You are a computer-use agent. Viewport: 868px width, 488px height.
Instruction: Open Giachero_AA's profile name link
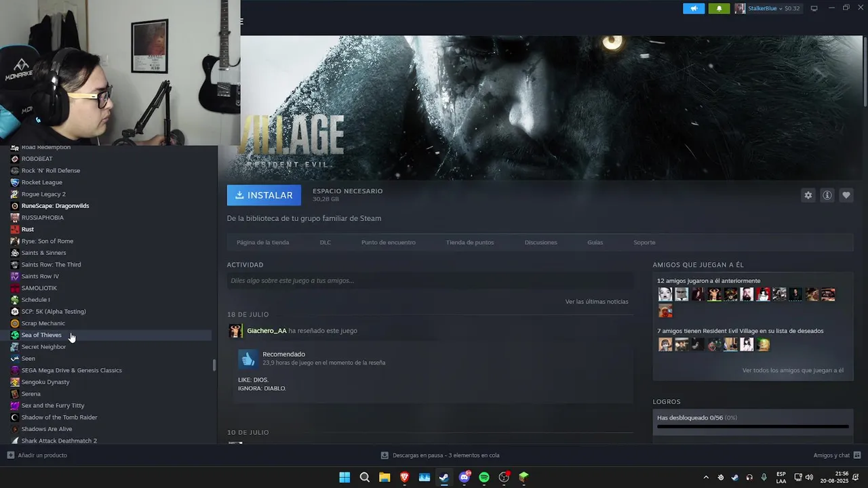[x=267, y=331]
